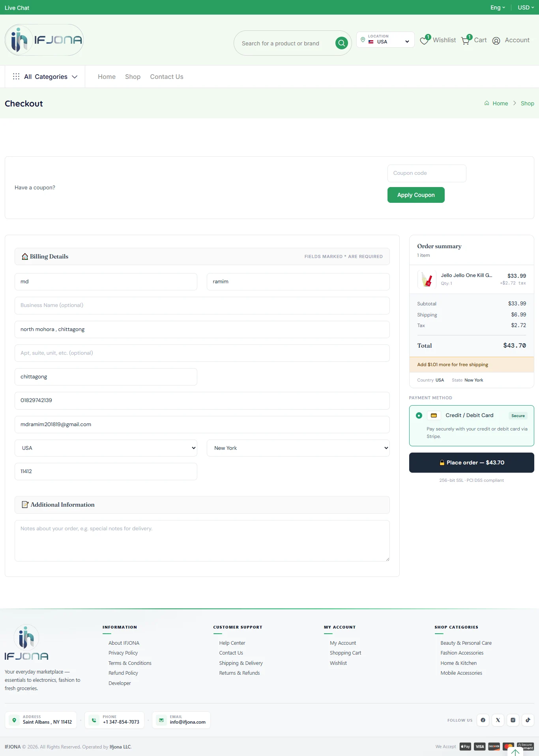Open the Privacy Policy footer link
The height and width of the screenshot is (756, 539).
[x=123, y=653]
